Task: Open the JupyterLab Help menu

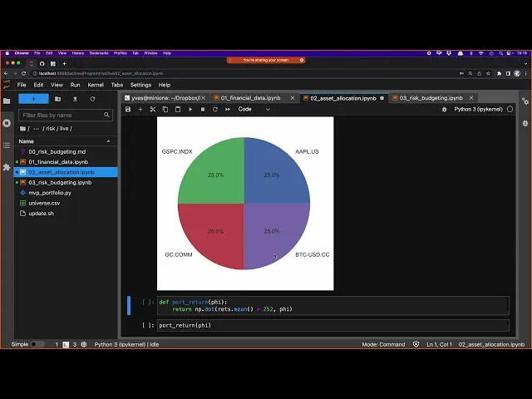Action: point(165,85)
